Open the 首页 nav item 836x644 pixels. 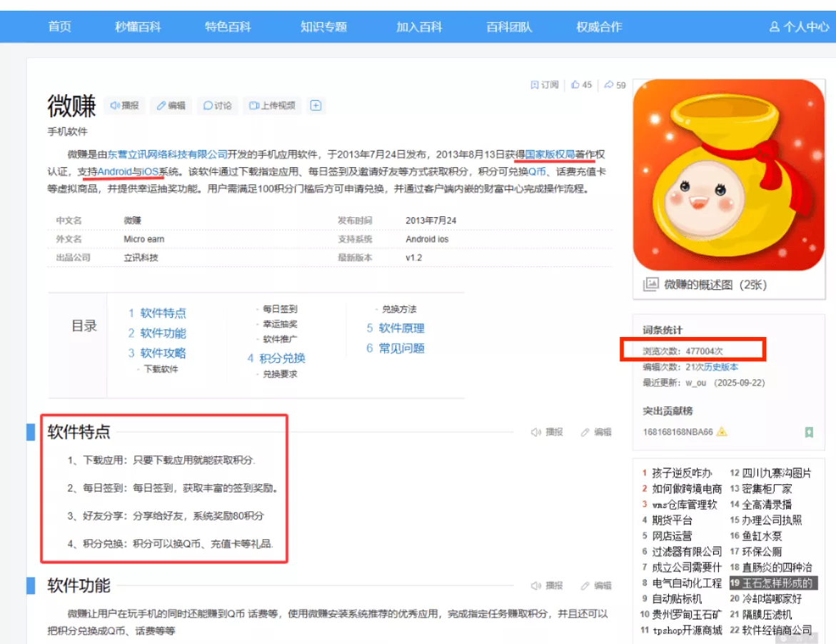(59, 26)
